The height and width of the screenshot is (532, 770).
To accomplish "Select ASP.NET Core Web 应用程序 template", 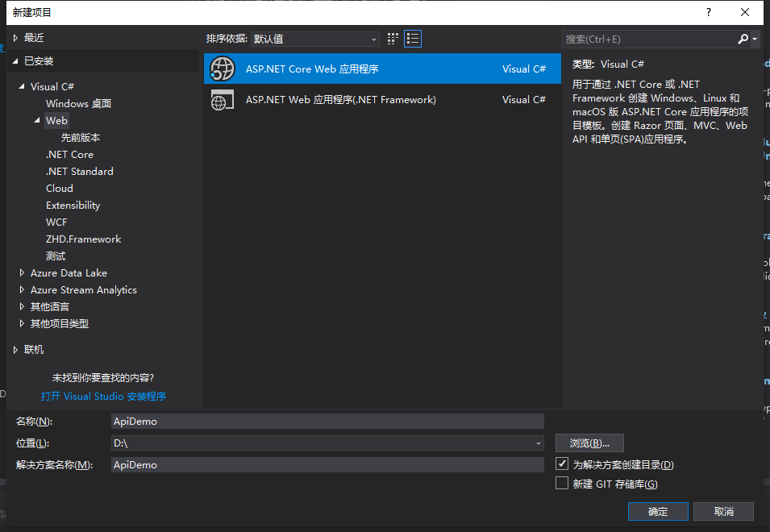I will [382, 69].
